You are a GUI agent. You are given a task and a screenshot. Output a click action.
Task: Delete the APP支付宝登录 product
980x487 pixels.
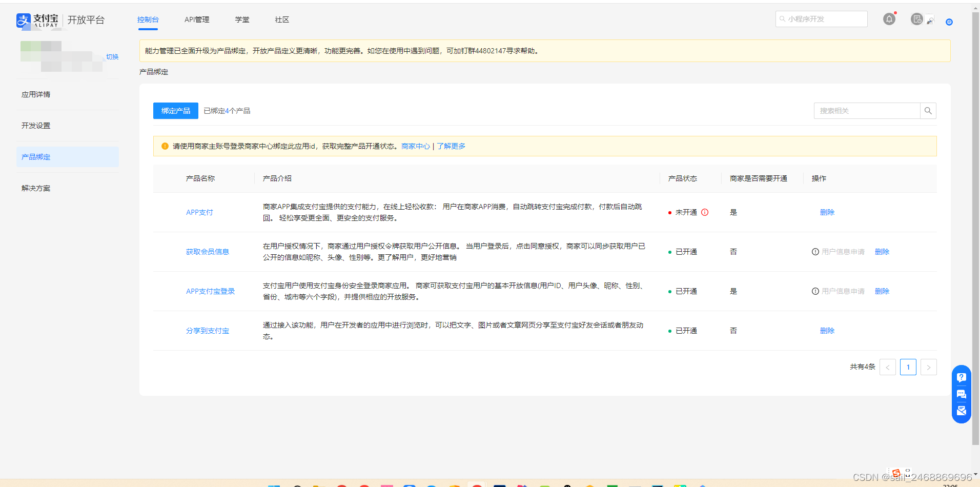tap(882, 291)
